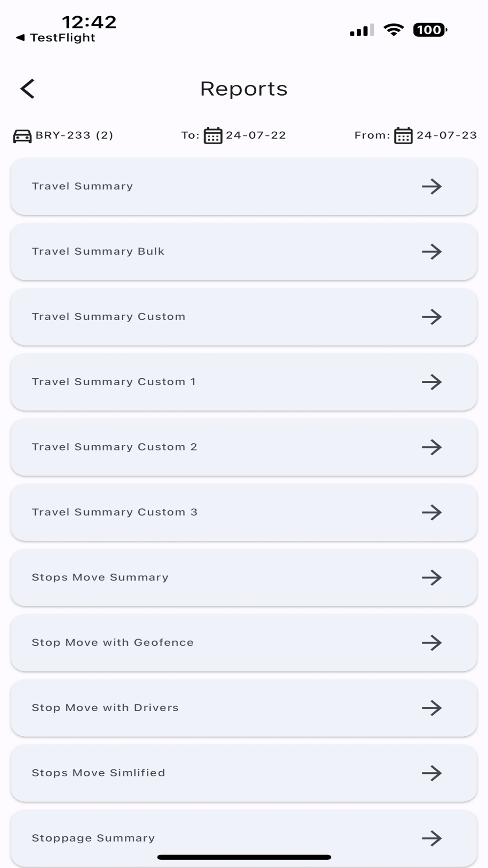This screenshot has width=488, height=868.
Task: Select the BRY-233 (2) vehicle selector
Action: click(x=74, y=135)
